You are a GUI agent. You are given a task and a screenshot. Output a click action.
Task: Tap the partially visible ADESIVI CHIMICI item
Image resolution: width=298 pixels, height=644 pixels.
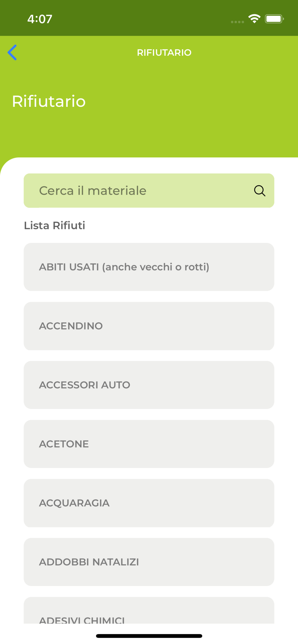[149, 610]
